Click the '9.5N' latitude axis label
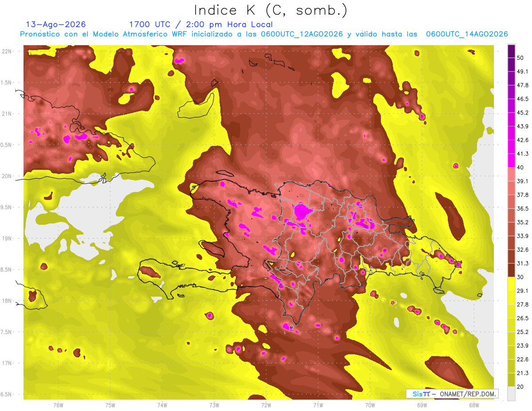Screen dimensions: 532x411 pyautogui.click(x=6, y=207)
